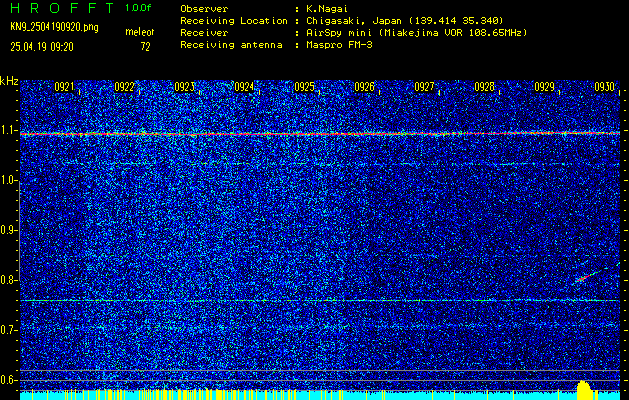Select the file name KN9_2504190920.png
Image resolution: width=629 pixels, height=400 pixels.
54,27
